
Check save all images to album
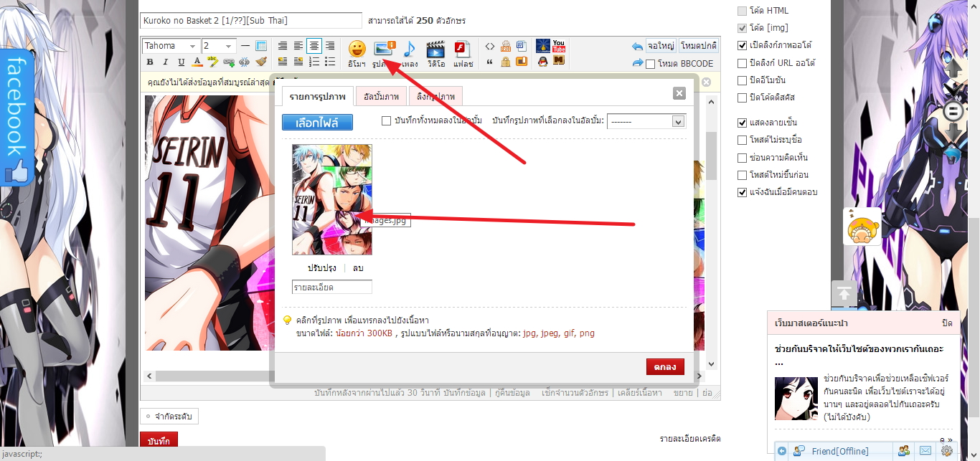[387, 120]
